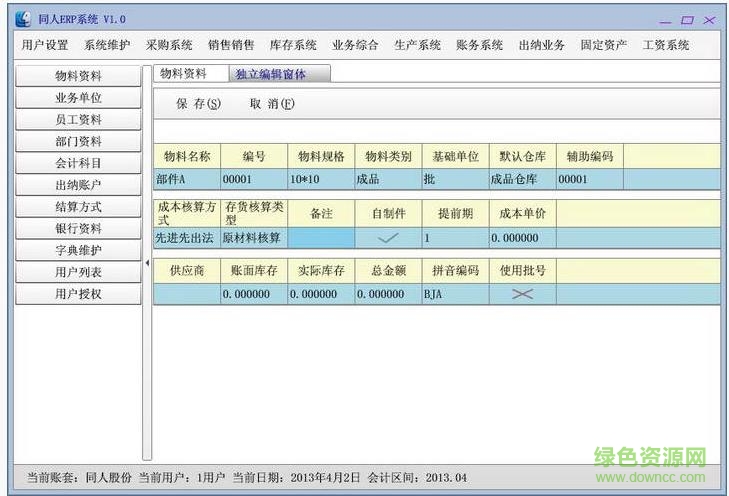Click the 总金额 value cell
729x496 pixels.
[x=388, y=294]
